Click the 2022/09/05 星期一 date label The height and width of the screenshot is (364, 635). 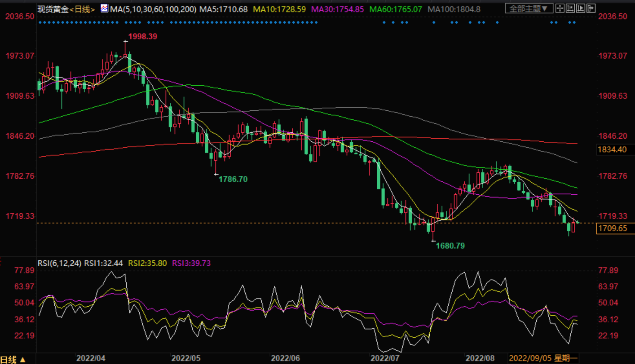543,358
